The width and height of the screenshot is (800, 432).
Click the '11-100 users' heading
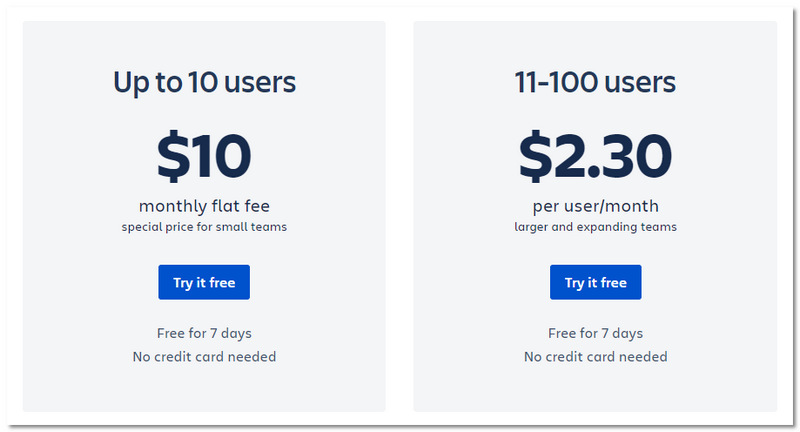pyautogui.click(x=595, y=82)
